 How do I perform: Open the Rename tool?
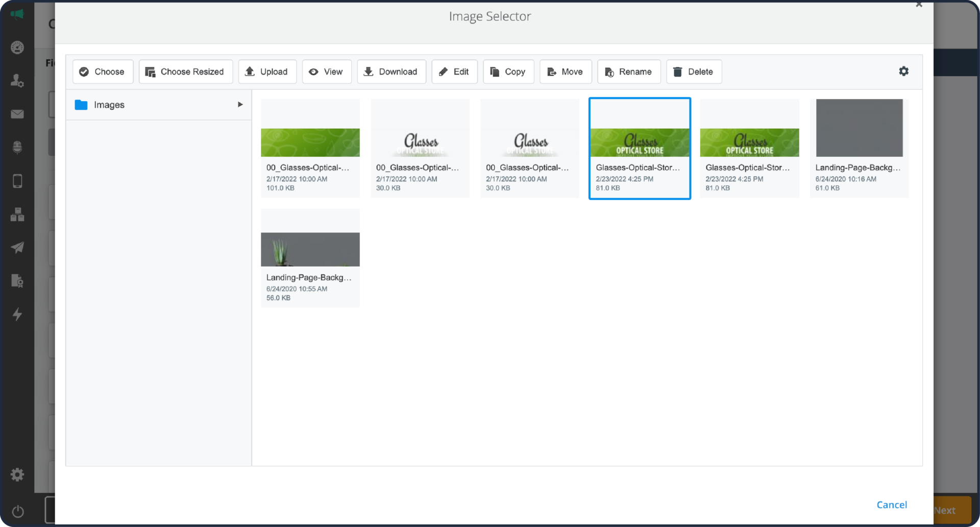(628, 71)
